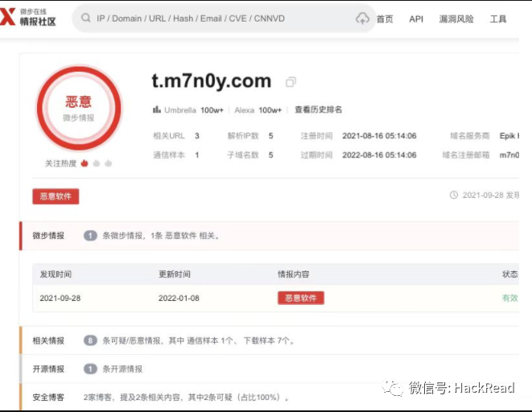
Task: Click the 关注热度 label
Action: coord(60,163)
